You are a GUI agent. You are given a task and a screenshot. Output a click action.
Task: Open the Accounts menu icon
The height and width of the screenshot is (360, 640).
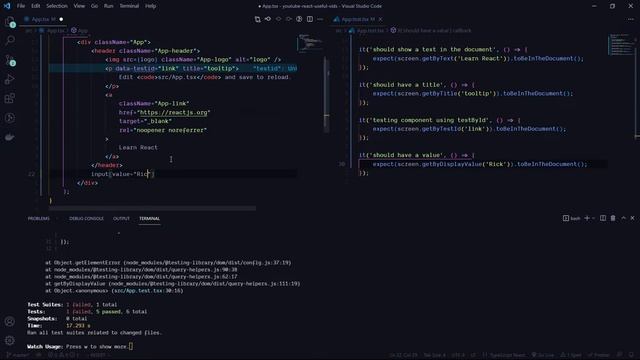point(10,322)
